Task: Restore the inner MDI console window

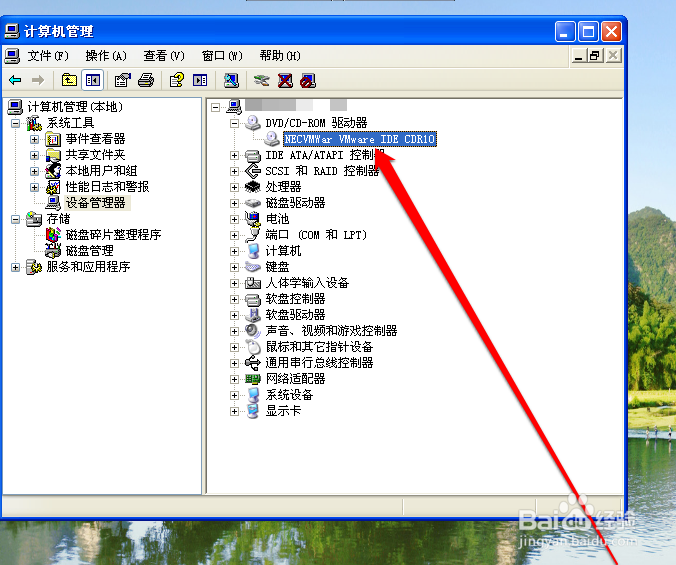Action: [x=595, y=56]
